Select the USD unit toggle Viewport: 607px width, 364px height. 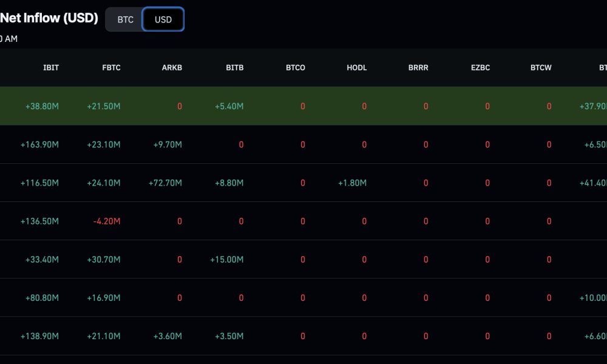(163, 19)
